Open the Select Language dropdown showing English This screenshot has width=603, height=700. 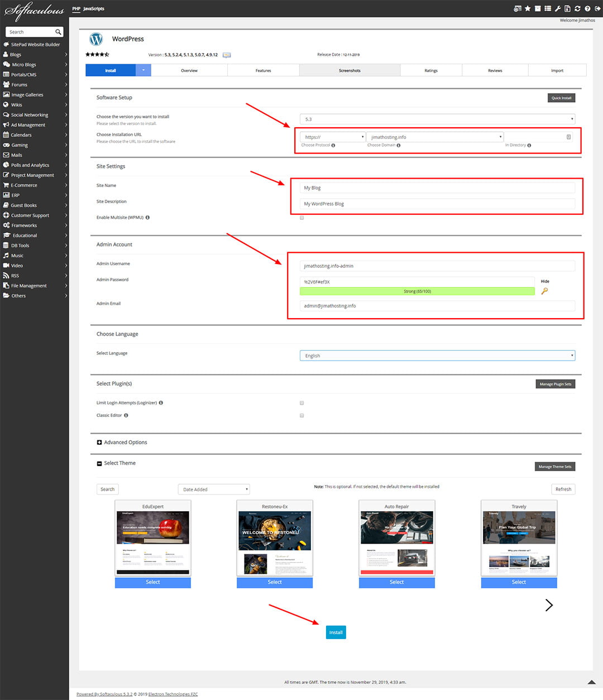coord(437,356)
